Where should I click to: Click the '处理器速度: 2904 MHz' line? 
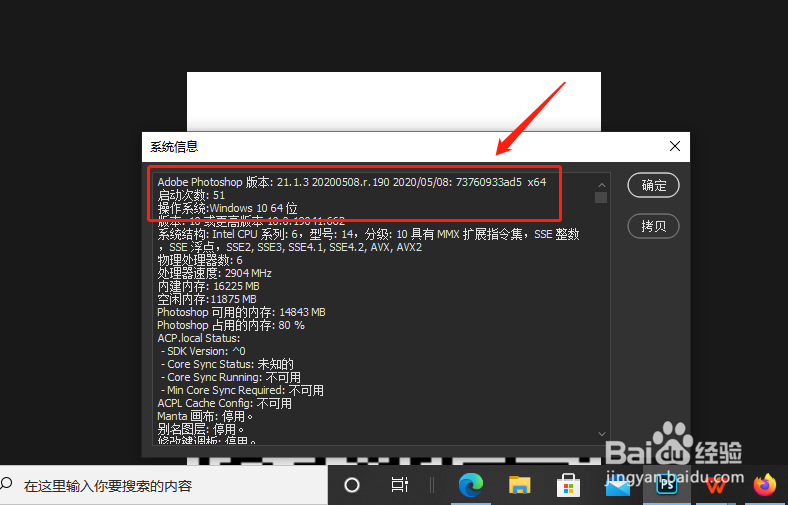pyautogui.click(x=215, y=273)
